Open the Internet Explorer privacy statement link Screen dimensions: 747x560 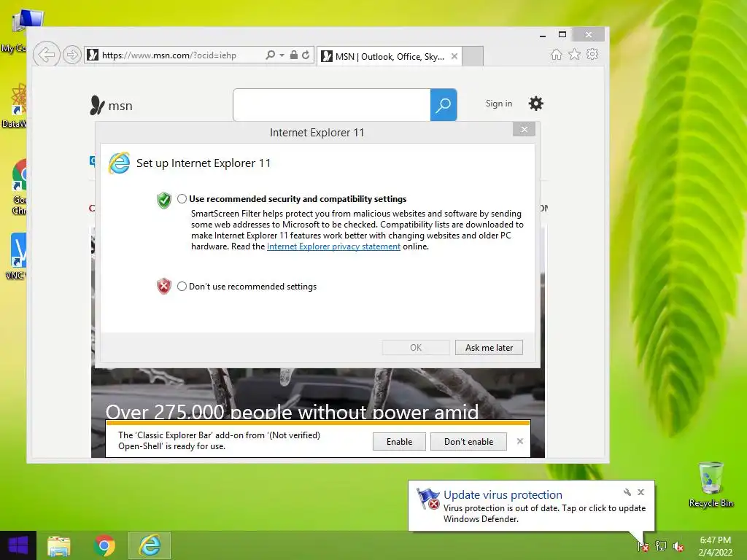[x=333, y=246]
